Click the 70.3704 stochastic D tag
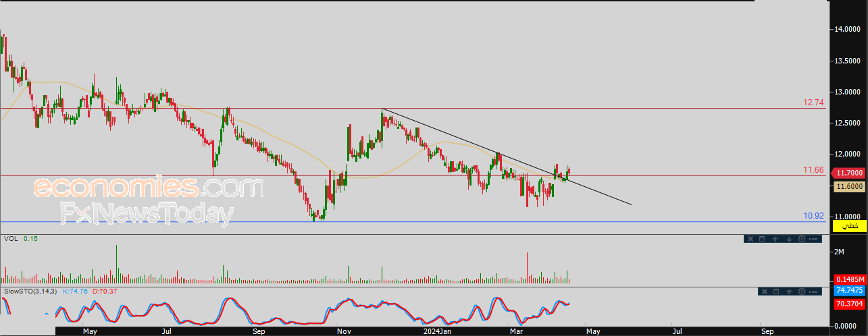868x336 pixels. pyautogui.click(x=850, y=304)
